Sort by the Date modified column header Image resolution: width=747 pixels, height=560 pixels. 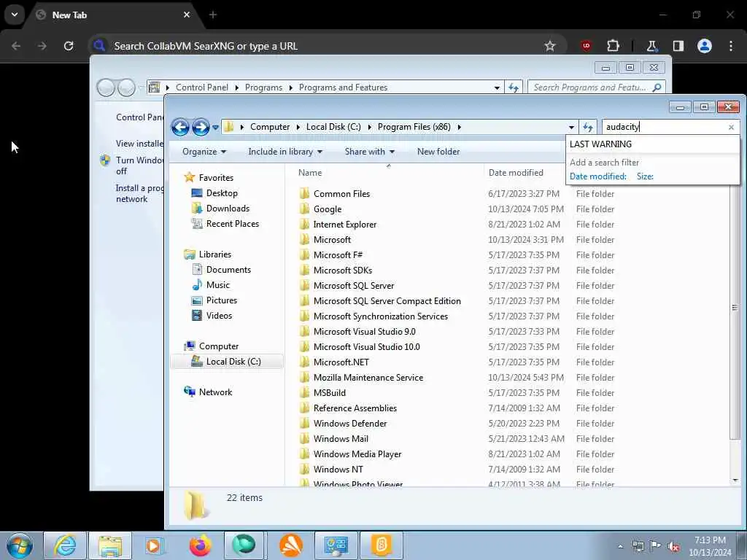[x=516, y=172]
